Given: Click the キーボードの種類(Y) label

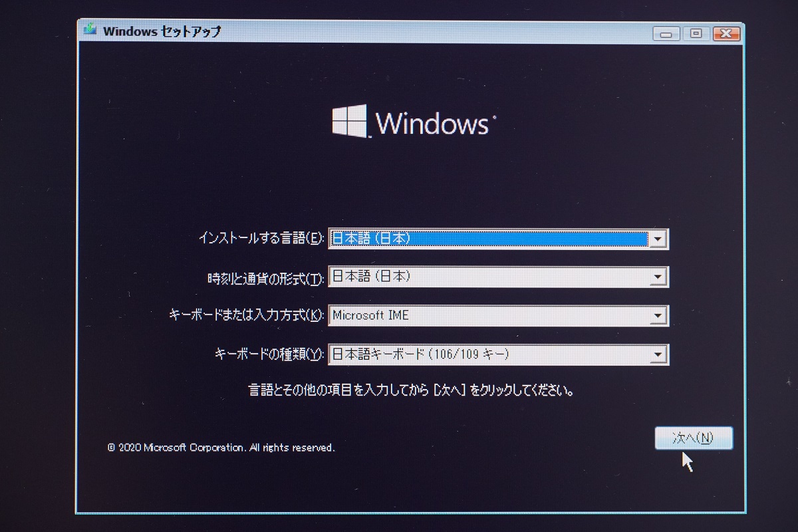Looking at the screenshot, I should tap(270, 354).
